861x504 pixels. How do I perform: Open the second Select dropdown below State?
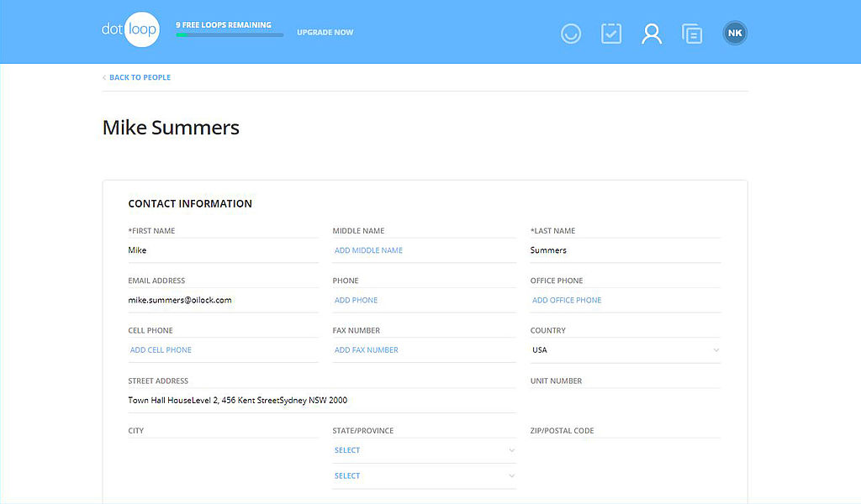[424, 475]
